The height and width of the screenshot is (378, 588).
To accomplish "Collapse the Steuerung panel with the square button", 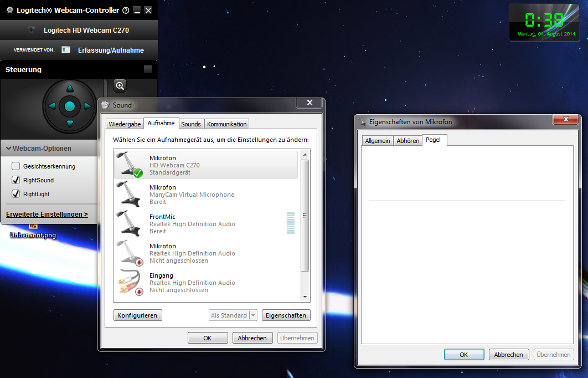I will point(148,69).
